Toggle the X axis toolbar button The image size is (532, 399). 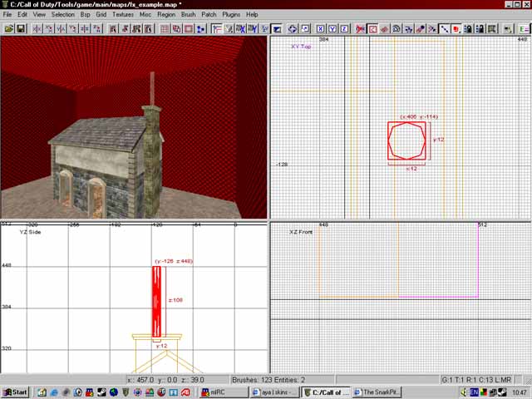coord(320,28)
